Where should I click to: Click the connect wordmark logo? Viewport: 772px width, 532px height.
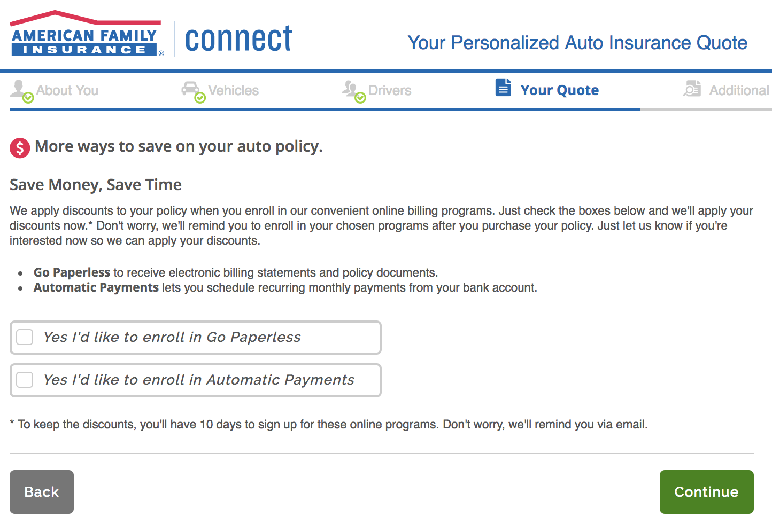[x=238, y=39]
